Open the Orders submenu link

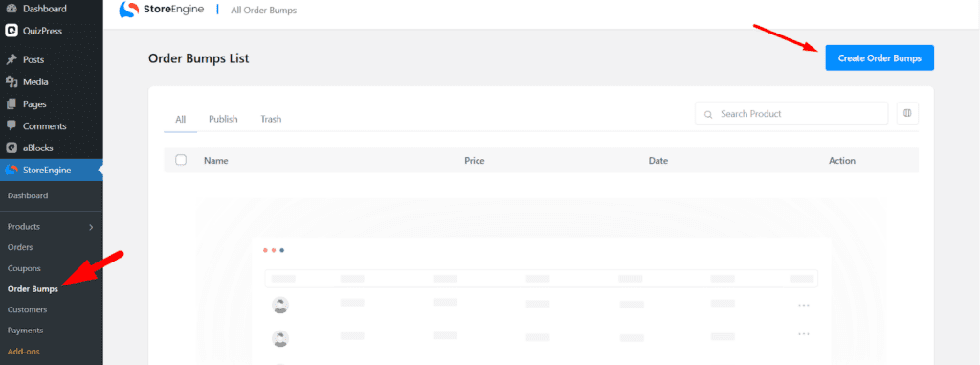coord(20,247)
